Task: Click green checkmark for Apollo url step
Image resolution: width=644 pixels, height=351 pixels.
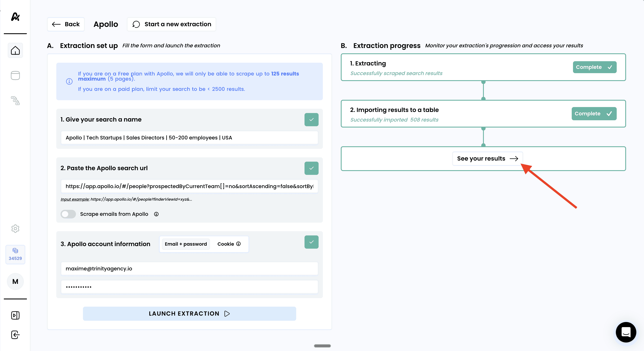Action: coord(311,168)
